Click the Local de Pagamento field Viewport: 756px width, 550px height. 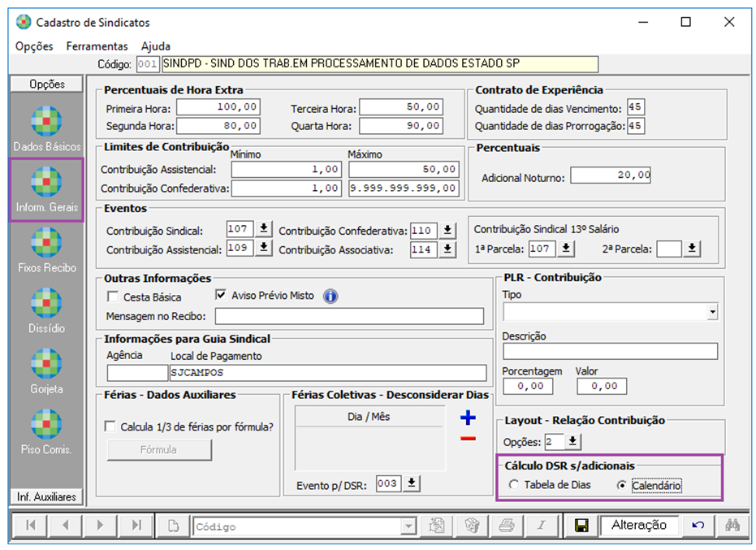(x=328, y=373)
